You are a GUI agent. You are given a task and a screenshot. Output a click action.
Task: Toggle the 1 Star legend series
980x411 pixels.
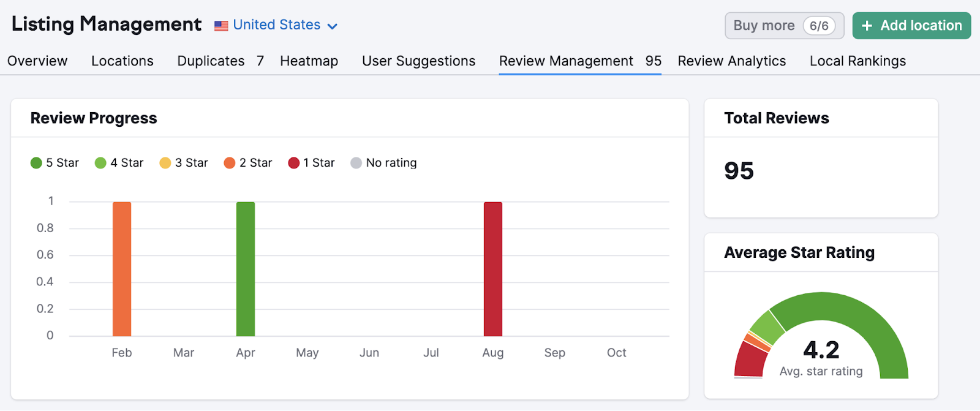click(312, 163)
